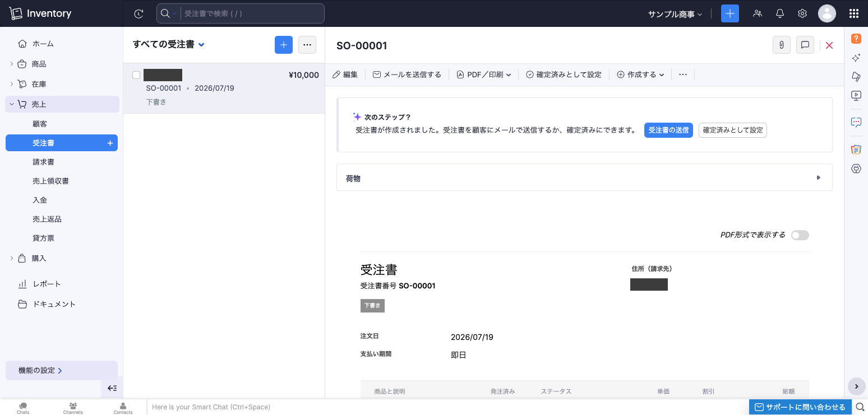Click the blue quick-create plus in top bar
The image size is (868, 415).
(730, 13)
